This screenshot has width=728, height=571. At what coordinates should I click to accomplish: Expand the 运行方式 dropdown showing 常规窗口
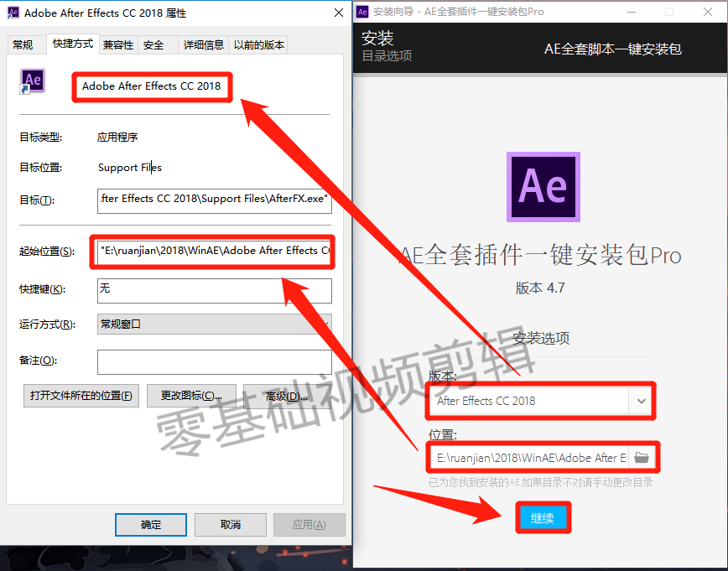pos(214,324)
